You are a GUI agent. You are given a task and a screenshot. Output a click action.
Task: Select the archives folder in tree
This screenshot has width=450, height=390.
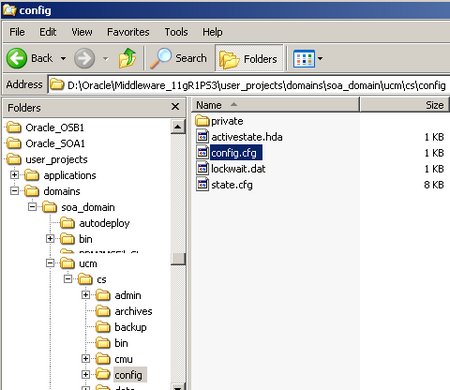click(133, 311)
